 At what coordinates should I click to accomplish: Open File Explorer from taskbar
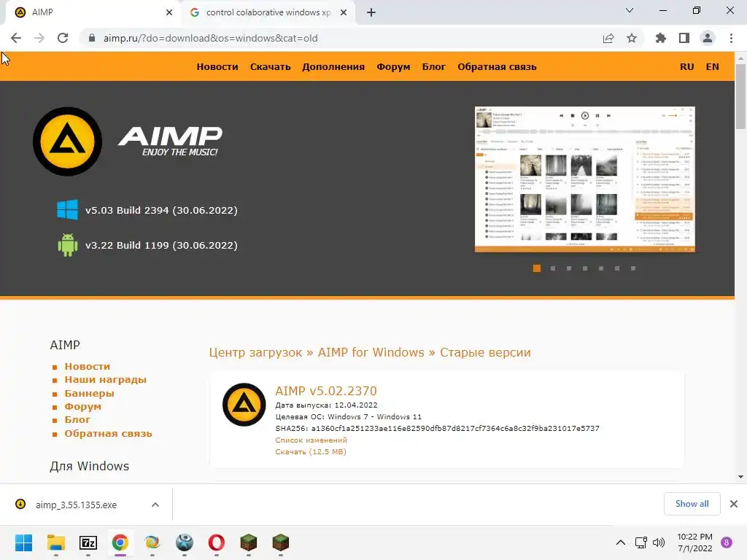56,542
